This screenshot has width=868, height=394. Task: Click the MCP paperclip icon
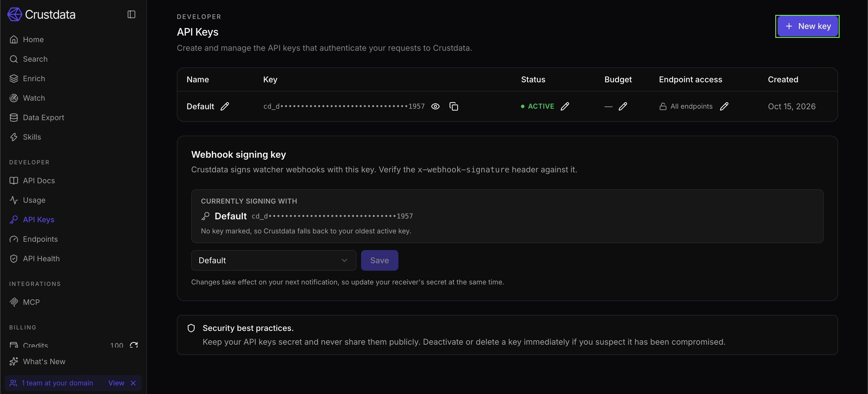[x=14, y=302]
